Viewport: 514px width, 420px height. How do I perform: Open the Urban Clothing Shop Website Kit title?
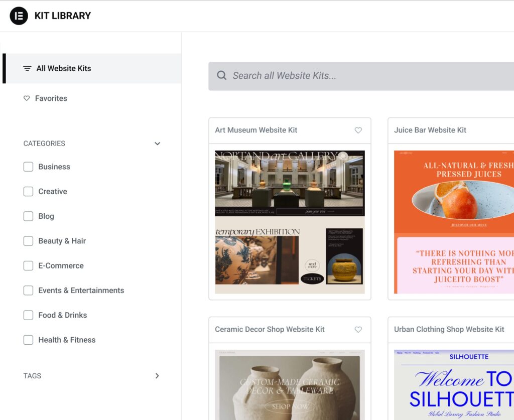tap(449, 330)
